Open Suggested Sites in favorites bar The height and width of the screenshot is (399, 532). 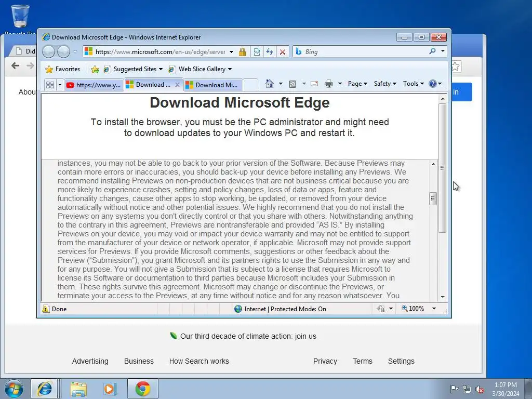click(133, 69)
